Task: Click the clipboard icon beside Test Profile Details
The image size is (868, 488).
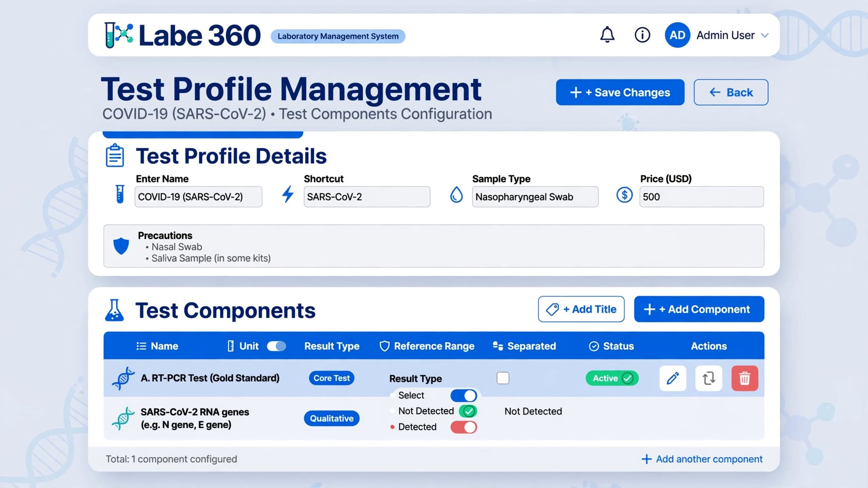Action: [114, 155]
